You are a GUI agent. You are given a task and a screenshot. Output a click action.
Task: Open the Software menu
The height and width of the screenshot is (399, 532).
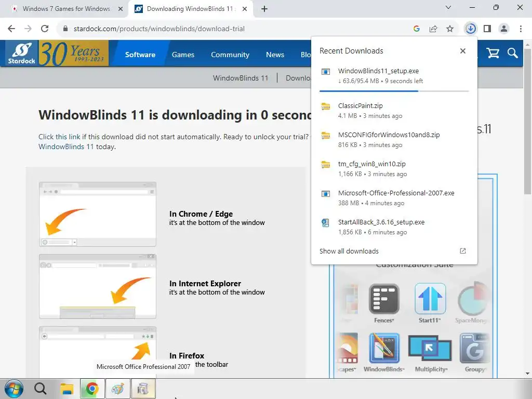(x=140, y=55)
